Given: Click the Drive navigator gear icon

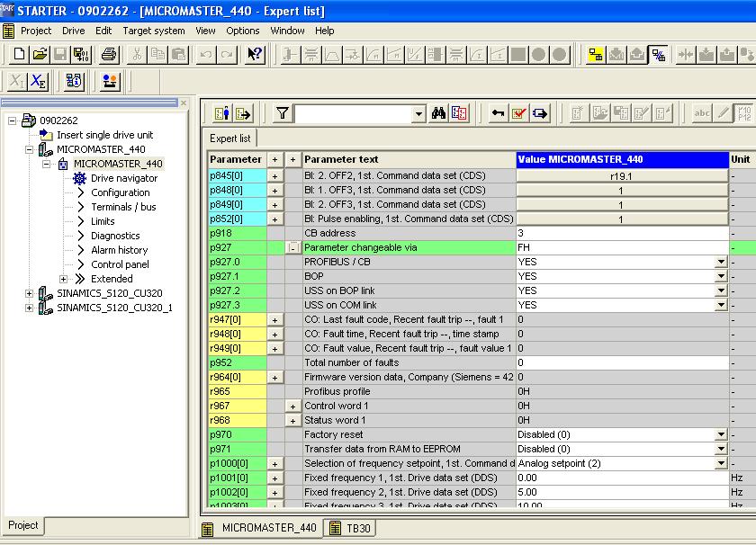Looking at the screenshot, I should [79, 178].
